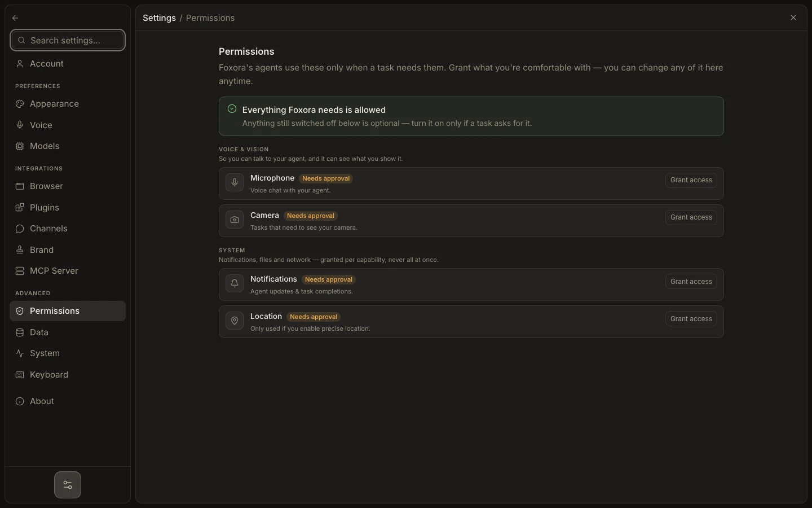
Task: Click 'Everything Foxora needs is allowed' text
Action: (314, 110)
